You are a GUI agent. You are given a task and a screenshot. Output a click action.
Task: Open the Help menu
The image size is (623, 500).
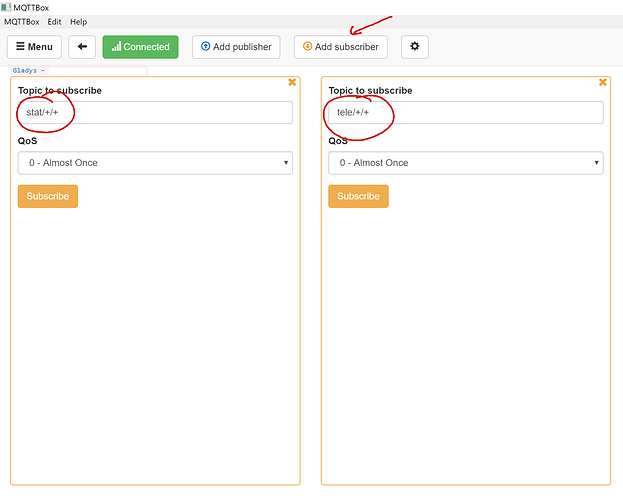[x=78, y=22]
